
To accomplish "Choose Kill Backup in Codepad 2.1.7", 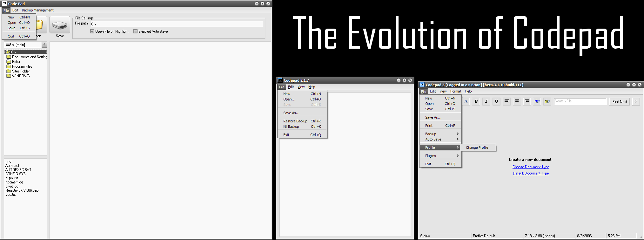I will tap(302, 127).
